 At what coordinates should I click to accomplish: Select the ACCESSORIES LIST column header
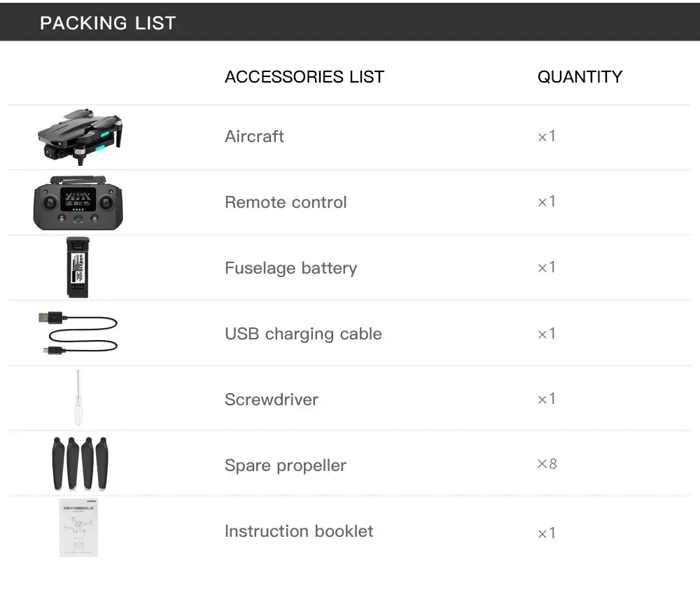[x=304, y=77]
